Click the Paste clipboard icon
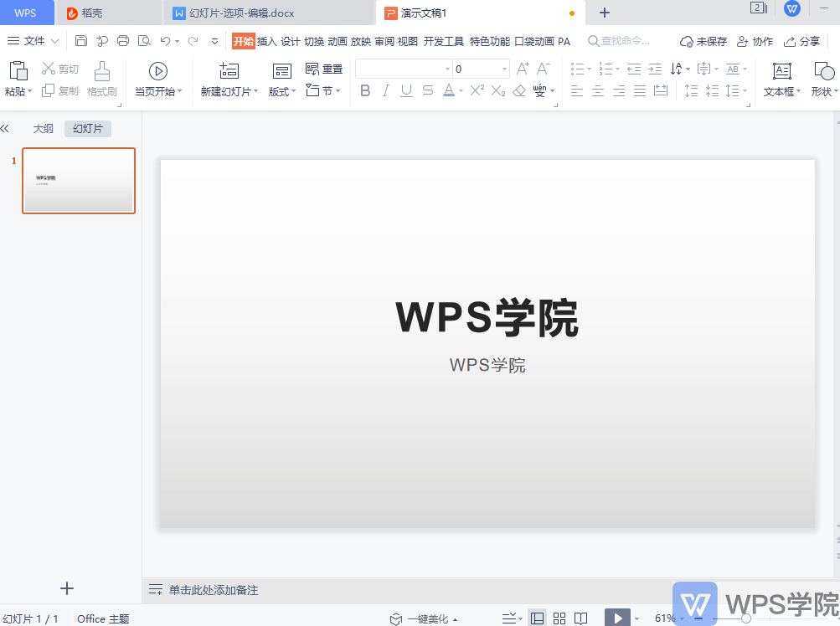Viewport: 840px width, 626px height. click(18, 70)
